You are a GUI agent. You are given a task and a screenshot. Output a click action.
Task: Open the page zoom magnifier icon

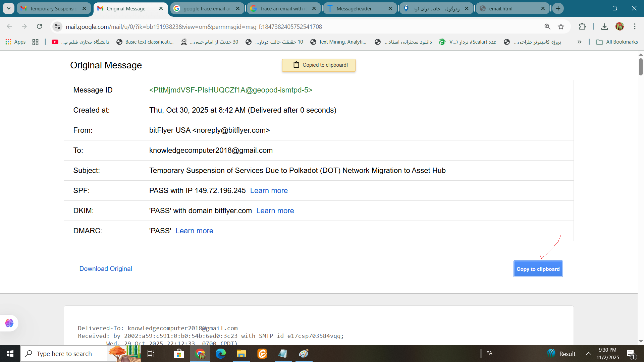(547, 26)
